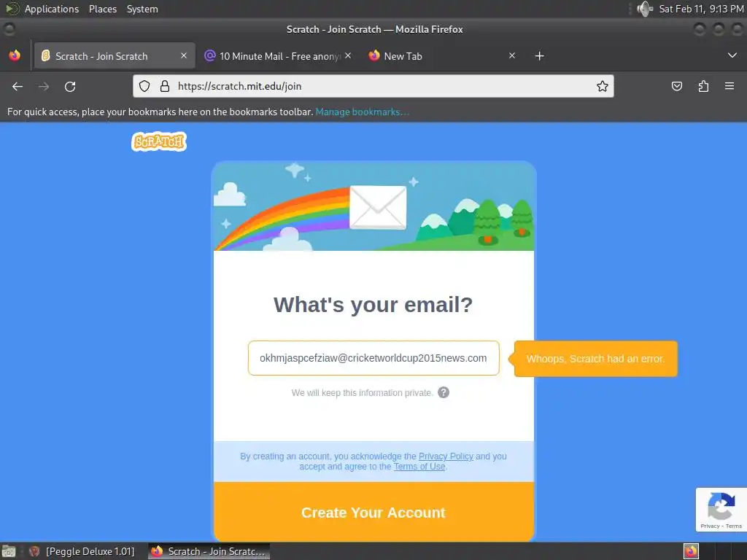Open the tracking protection shield icon
The height and width of the screenshot is (560, 747).
tap(144, 86)
